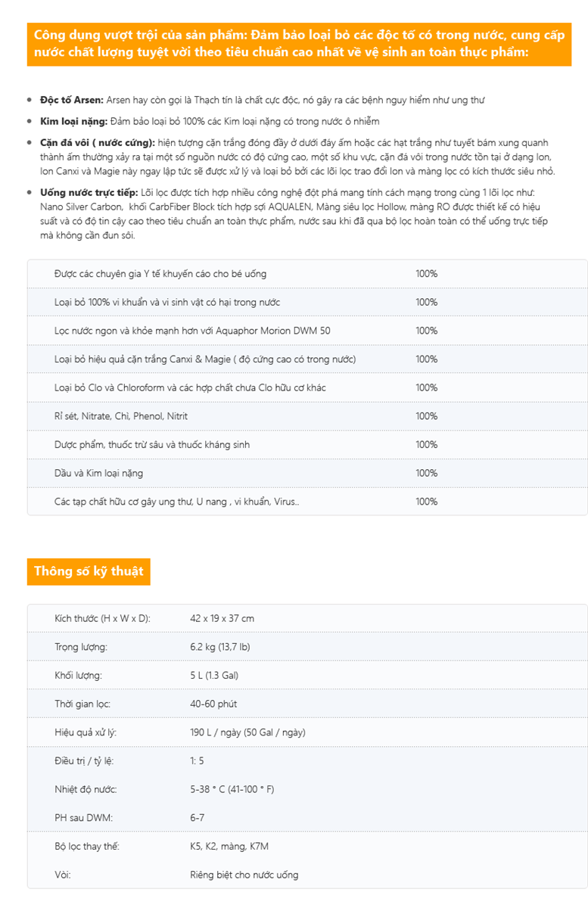This screenshot has width=588, height=908.
Task: Select the "Thời gian lọc" spec label
Action: (x=82, y=704)
